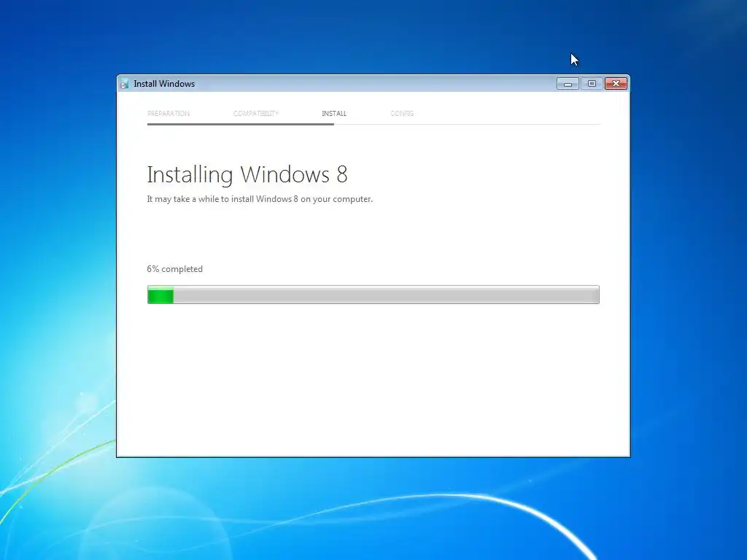
Task: Click the '6% completed' status text
Action: [x=175, y=269]
